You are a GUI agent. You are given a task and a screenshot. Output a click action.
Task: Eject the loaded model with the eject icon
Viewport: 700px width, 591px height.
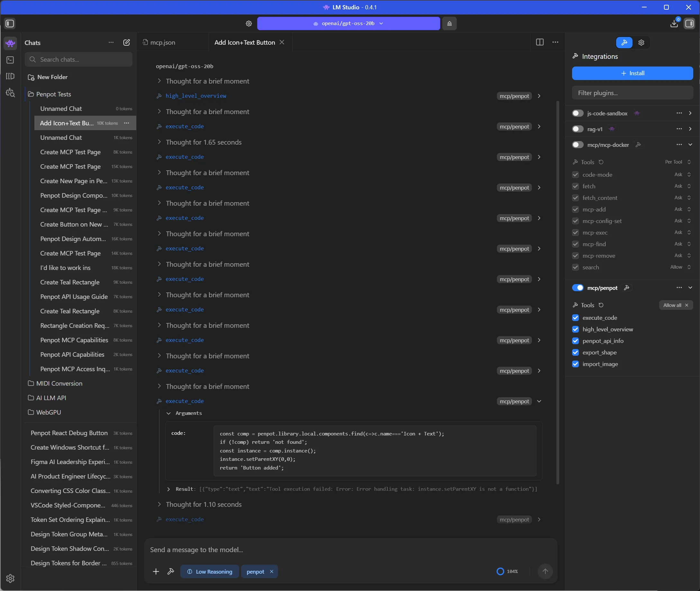[x=449, y=23]
